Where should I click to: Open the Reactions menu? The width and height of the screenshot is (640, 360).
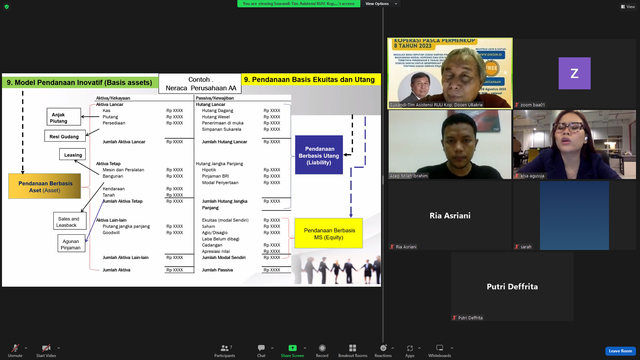383,350
